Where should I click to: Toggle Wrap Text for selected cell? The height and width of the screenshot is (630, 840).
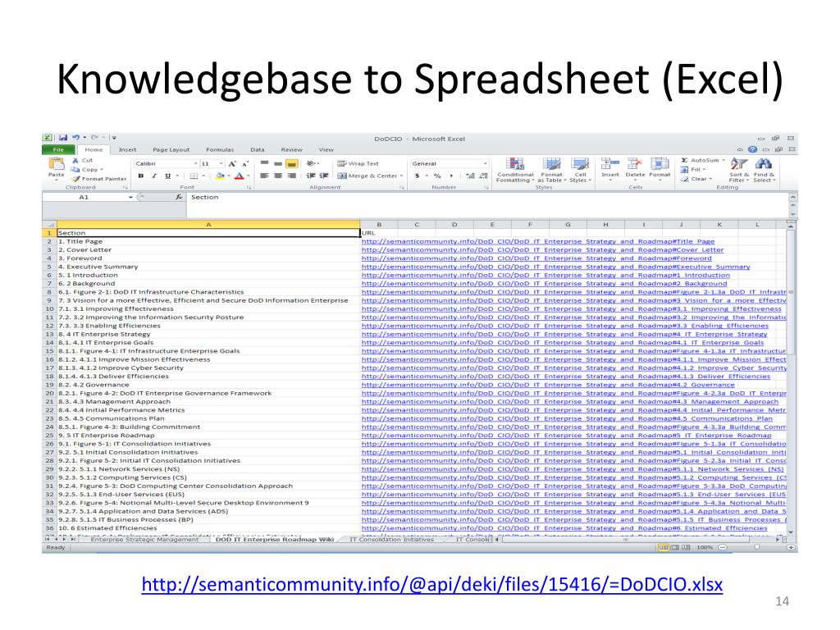pyautogui.click(x=358, y=163)
